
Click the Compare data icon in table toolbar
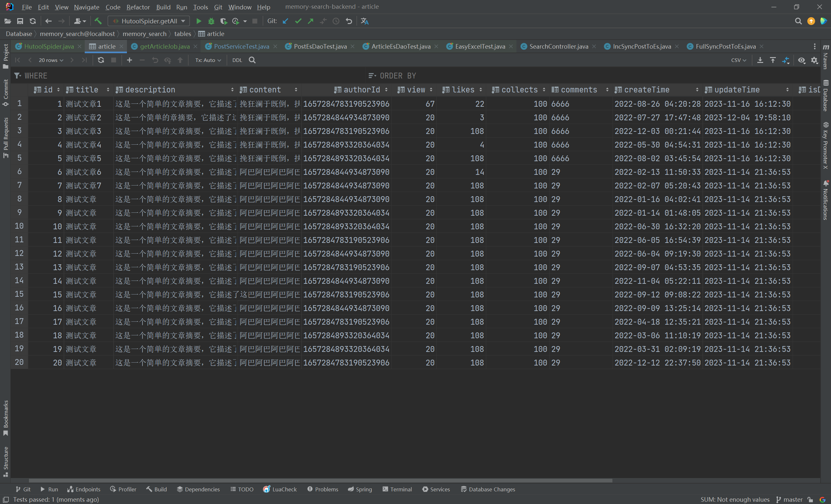(x=786, y=60)
